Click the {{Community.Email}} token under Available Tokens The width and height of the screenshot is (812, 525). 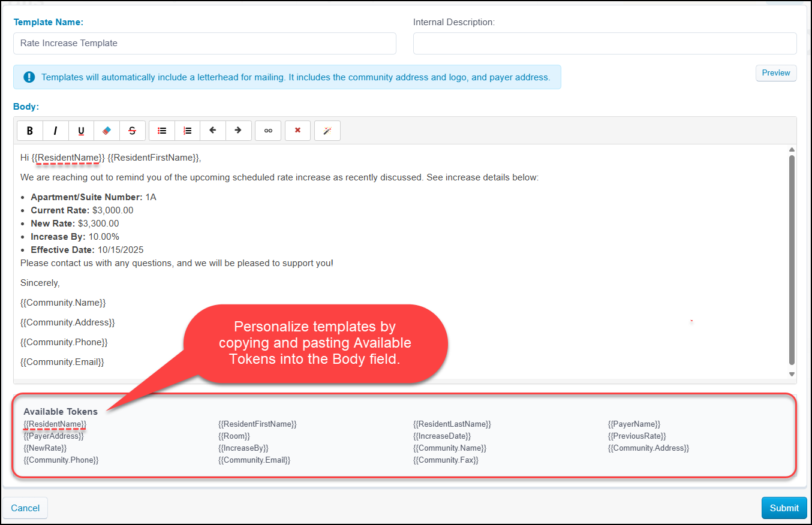[x=254, y=460]
